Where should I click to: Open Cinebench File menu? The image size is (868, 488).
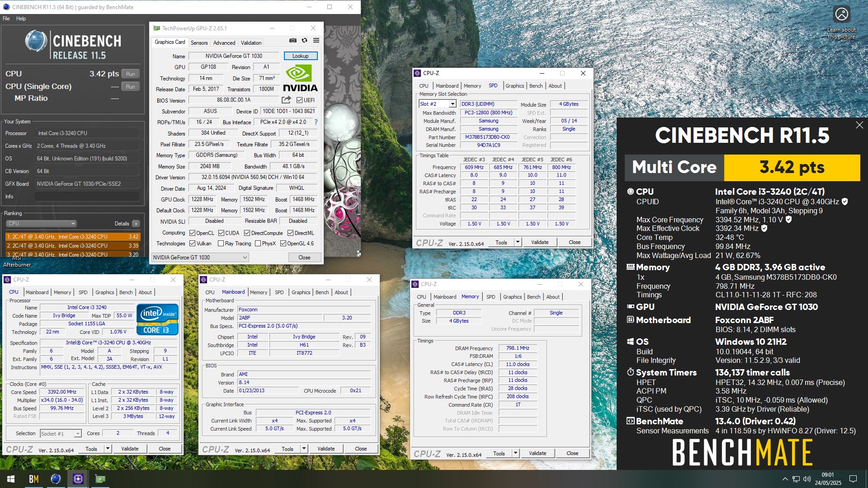tap(6, 19)
